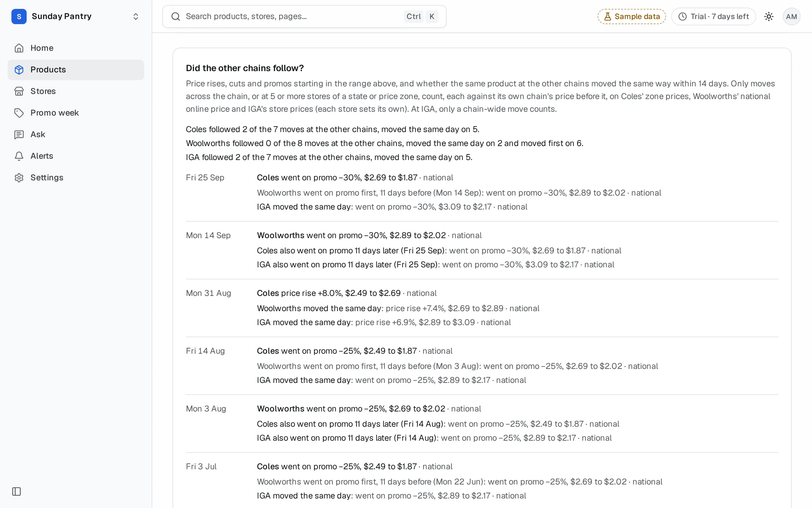Toggle the light/dark theme sun icon
The image size is (812, 508).
click(769, 17)
